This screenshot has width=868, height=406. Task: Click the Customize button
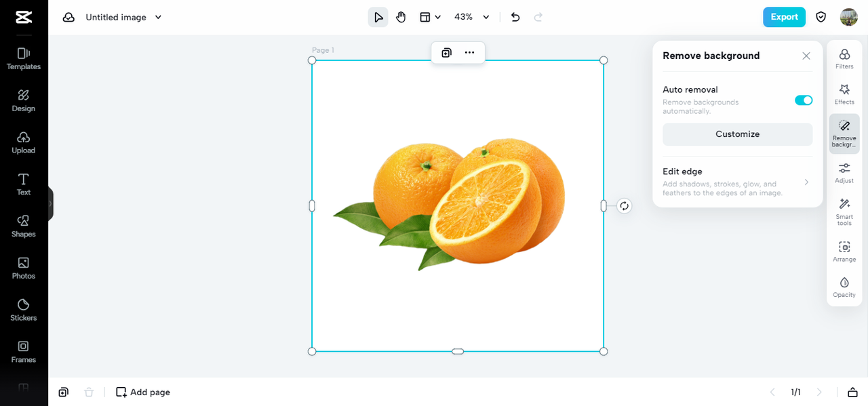(738, 134)
